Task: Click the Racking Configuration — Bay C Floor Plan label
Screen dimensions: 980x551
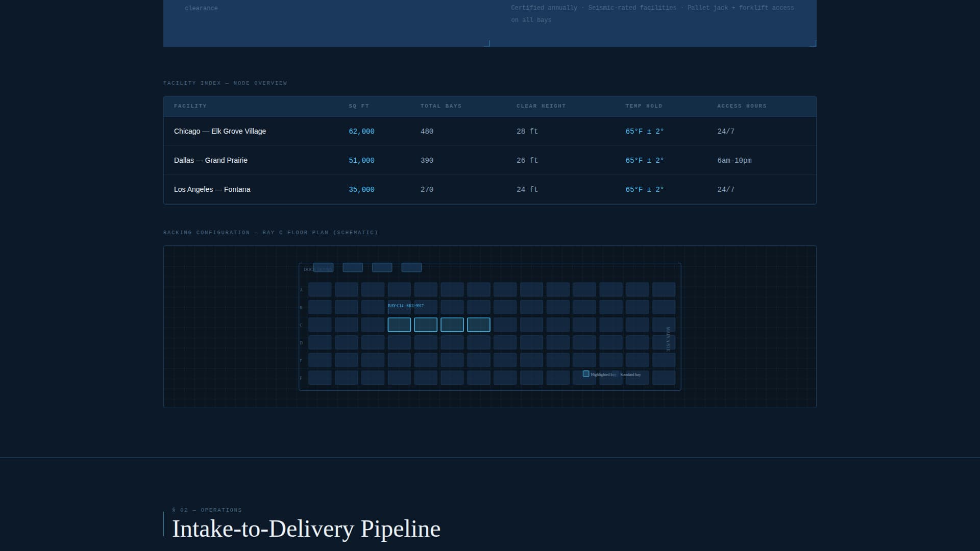Action: click(x=271, y=233)
